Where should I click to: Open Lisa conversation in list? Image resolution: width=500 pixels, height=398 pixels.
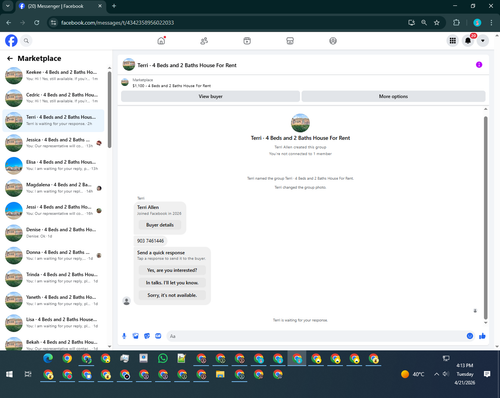(x=53, y=323)
